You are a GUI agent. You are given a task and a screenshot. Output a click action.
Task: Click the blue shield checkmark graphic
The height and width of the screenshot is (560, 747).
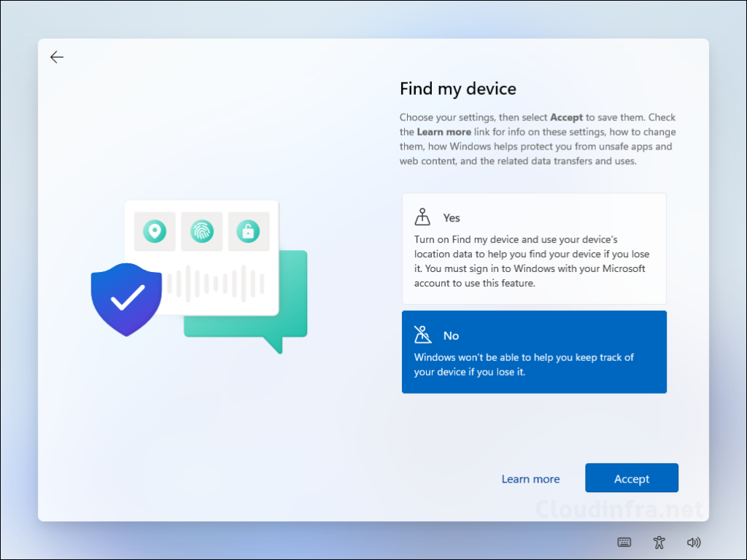coord(126,299)
